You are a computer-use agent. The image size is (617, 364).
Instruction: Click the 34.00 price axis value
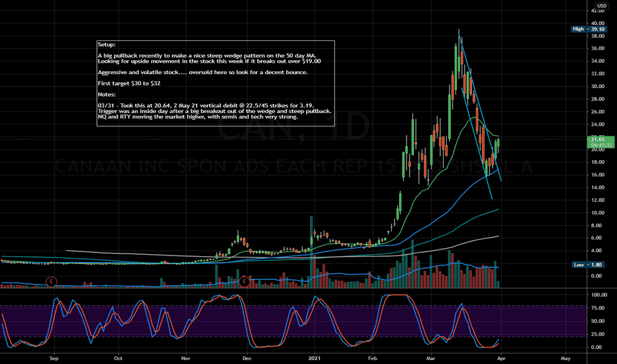(598, 61)
